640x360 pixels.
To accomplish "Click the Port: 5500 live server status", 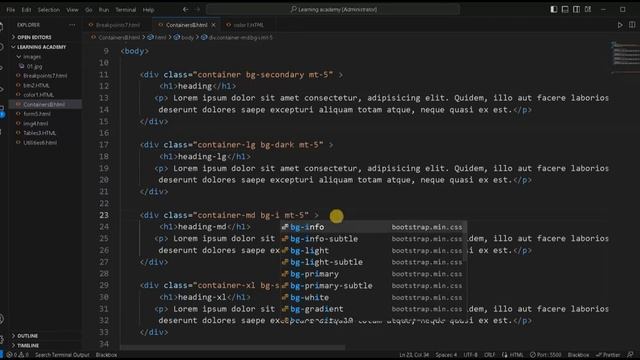I will (545, 355).
